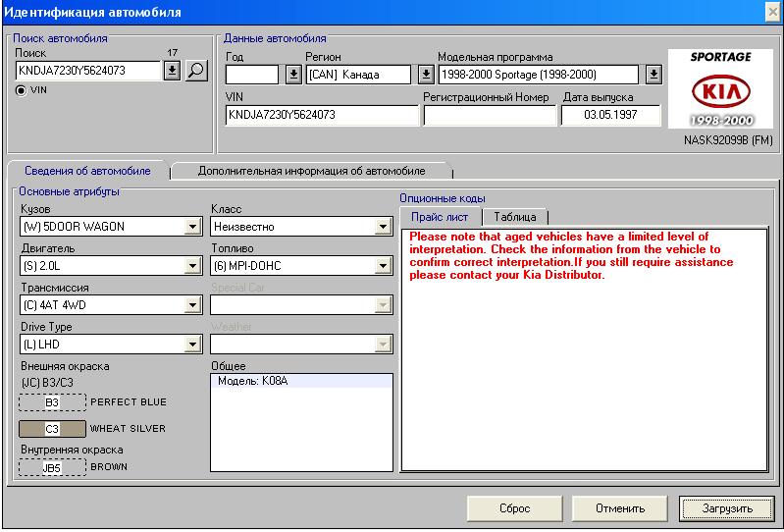Click the Kia Sportage logo image

click(719, 89)
